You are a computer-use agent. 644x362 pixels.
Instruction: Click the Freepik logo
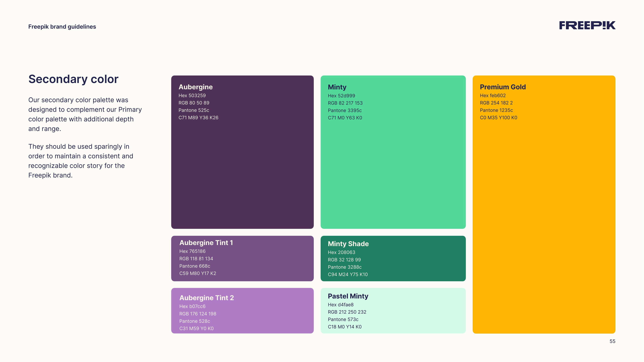tap(587, 25)
